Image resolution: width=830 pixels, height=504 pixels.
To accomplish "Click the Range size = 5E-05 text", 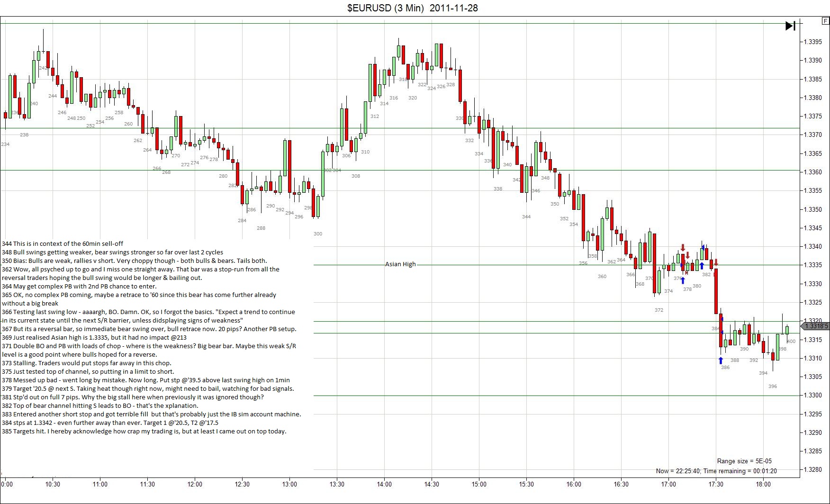I will pyautogui.click(x=744, y=461).
